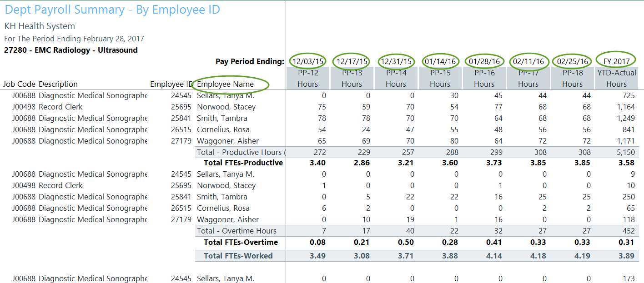
Task: Select the 12/03/15 pay period ending date
Action: (308, 61)
